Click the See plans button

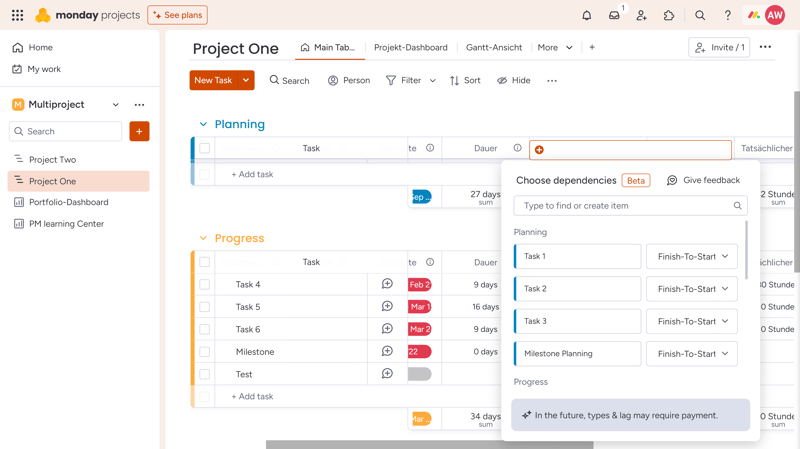pos(178,15)
